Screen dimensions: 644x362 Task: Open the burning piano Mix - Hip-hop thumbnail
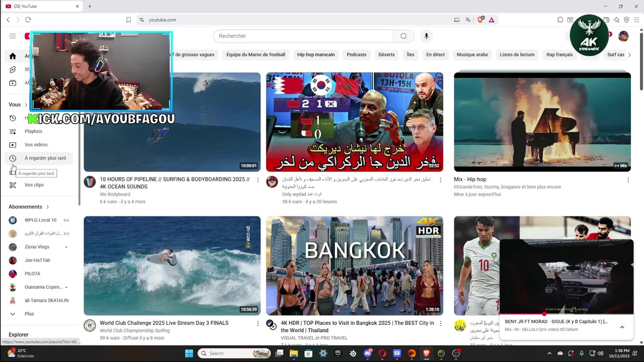coord(542,122)
